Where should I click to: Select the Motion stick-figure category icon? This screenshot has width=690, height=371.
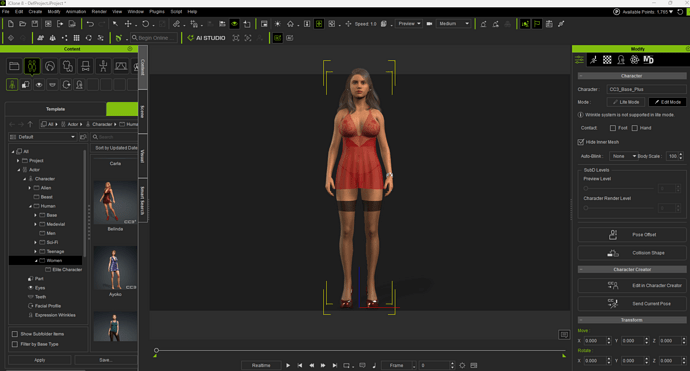[103, 66]
